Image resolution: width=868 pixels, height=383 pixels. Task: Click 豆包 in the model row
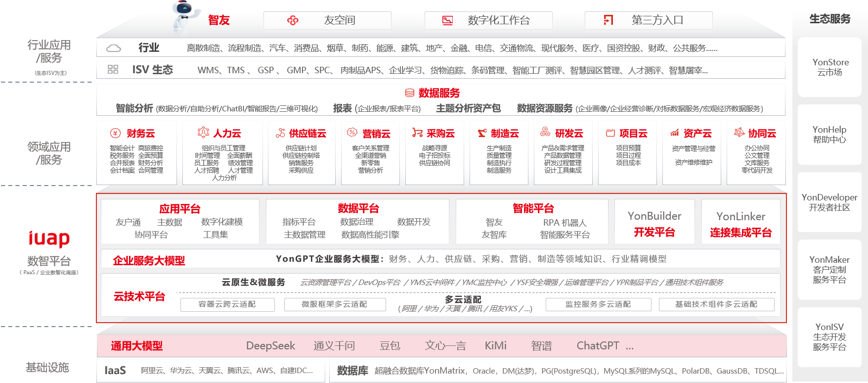390,346
